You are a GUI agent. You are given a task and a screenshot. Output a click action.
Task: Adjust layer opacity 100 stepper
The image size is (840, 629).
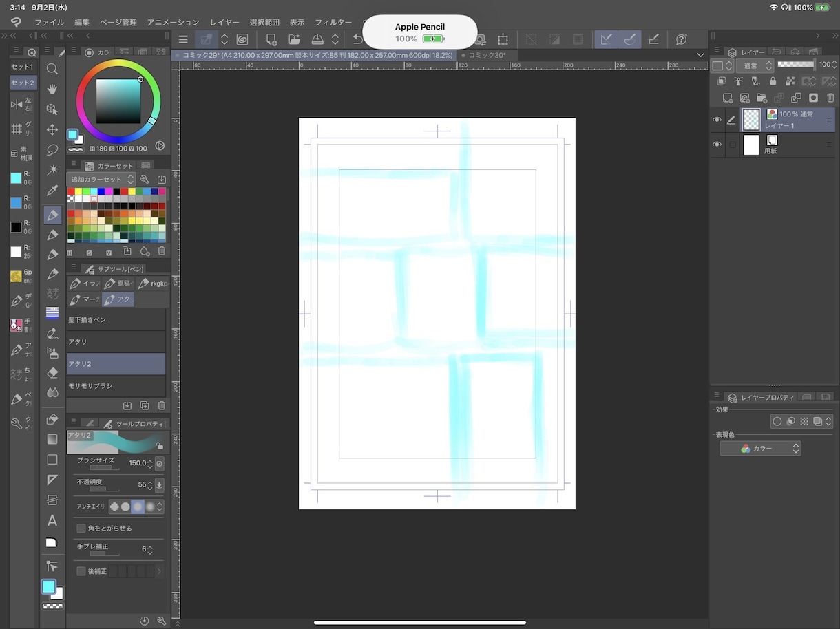tap(834, 65)
